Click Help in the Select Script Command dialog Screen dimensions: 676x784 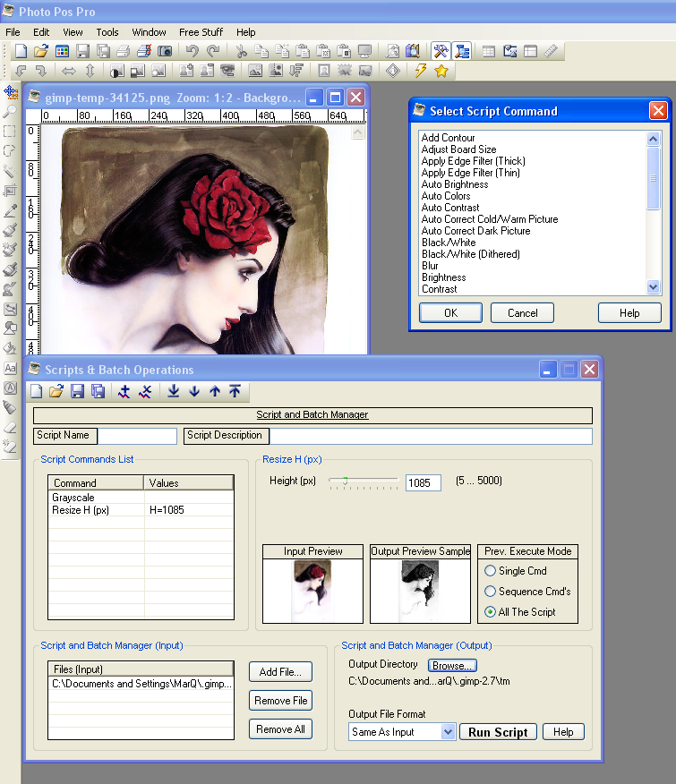[629, 313]
